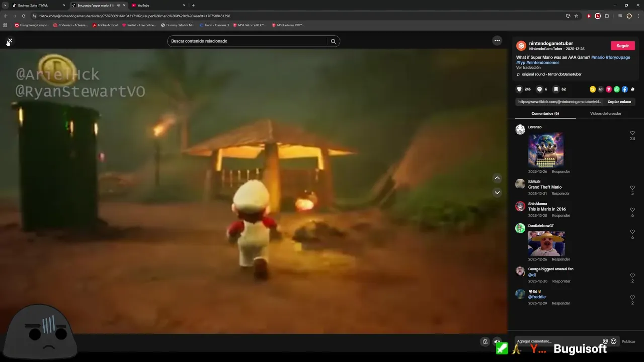The width and height of the screenshot is (644, 362).
Task: Switch to the 'Comentarios (6)' tab
Action: (x=545, y=113)
